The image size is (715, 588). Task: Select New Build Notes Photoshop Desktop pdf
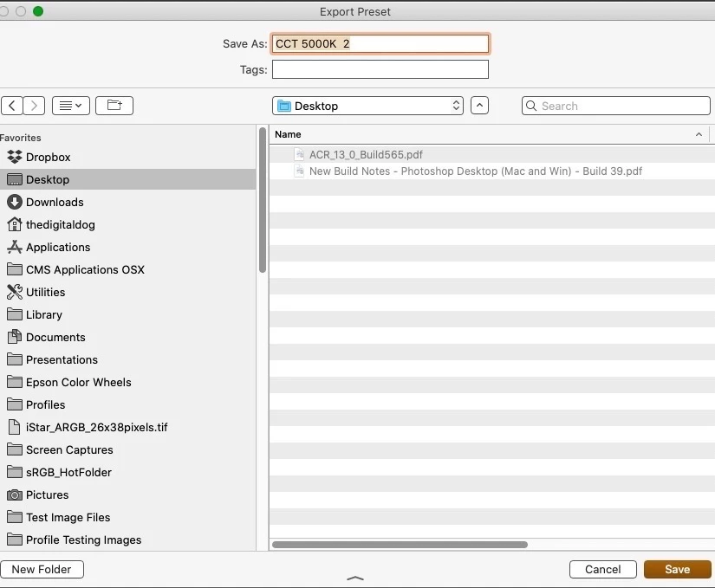click(x=492, y=171)
